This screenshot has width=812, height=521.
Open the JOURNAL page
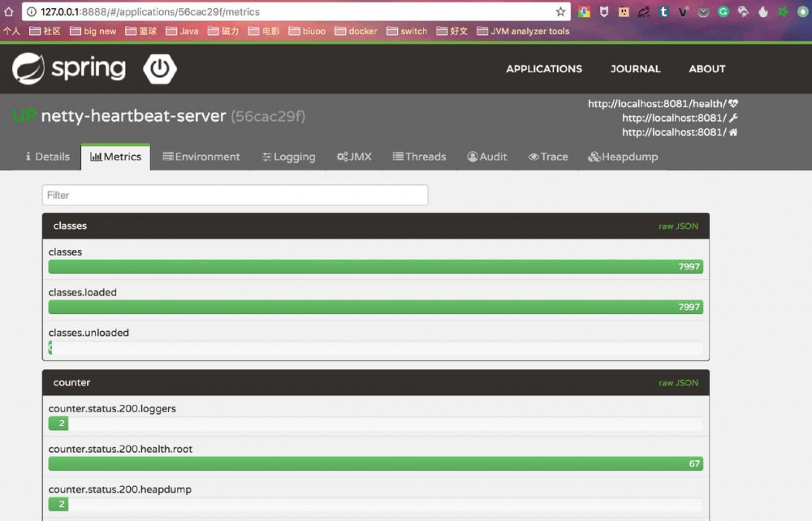pos(636,69)
